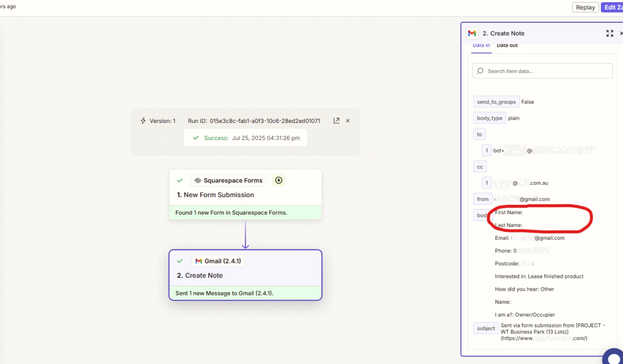
Task: Click the lightning bolt version icon
Action: [143, 121]
